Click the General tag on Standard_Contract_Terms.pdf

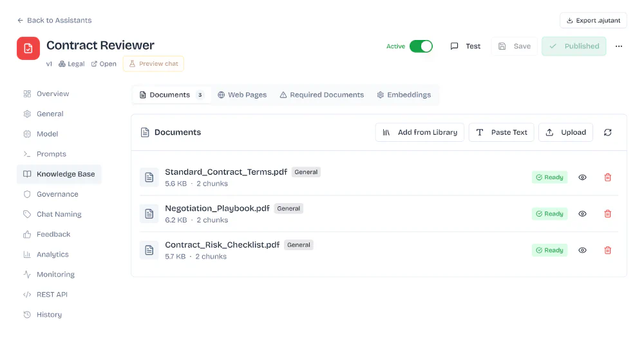click(306, 172)
